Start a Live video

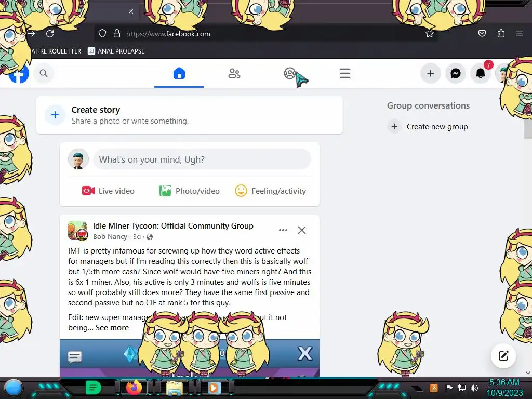coord(108,191)
